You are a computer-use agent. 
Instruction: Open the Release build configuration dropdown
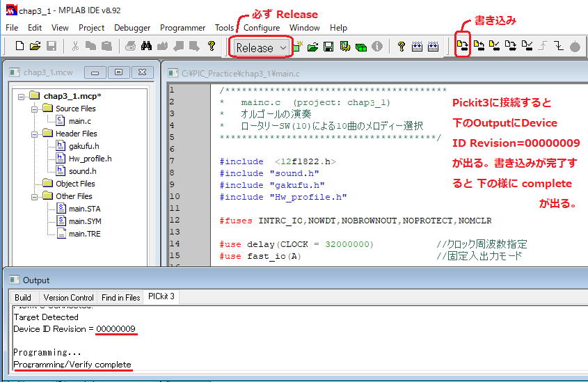pyautogui.click(x=261, y=47)
